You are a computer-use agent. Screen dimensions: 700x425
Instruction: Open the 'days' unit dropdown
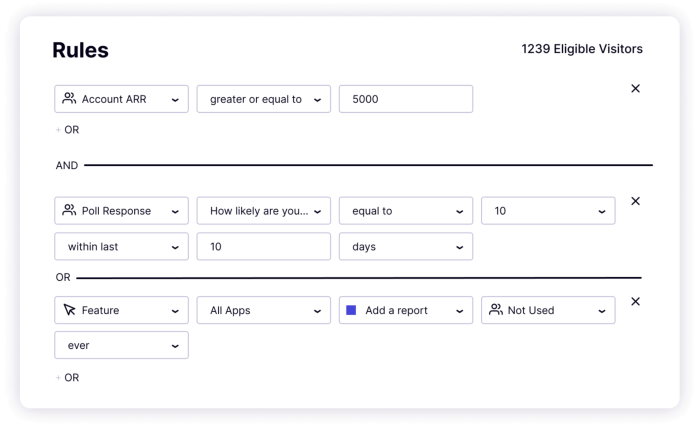click(x=406, y=246)
